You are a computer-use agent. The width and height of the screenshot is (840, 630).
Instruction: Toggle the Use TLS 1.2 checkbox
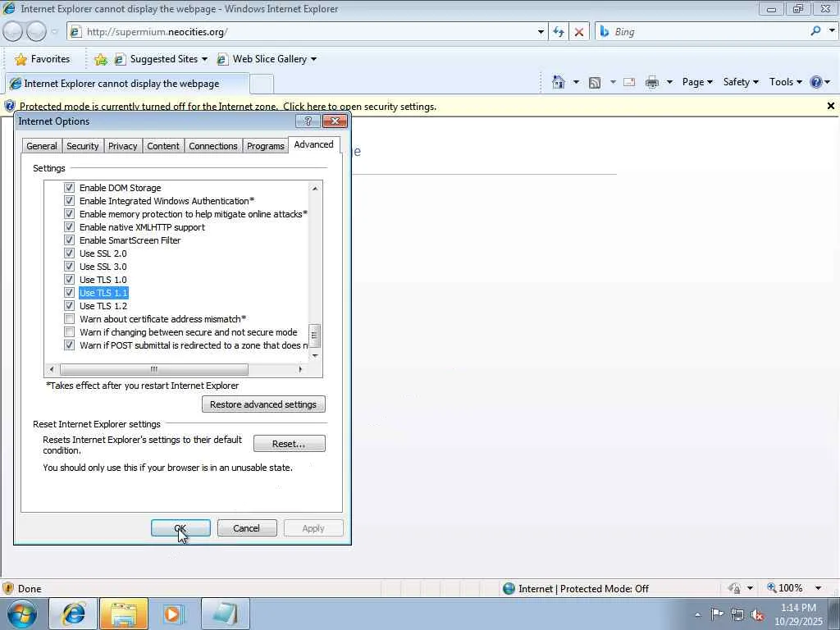tap(69, 306)
